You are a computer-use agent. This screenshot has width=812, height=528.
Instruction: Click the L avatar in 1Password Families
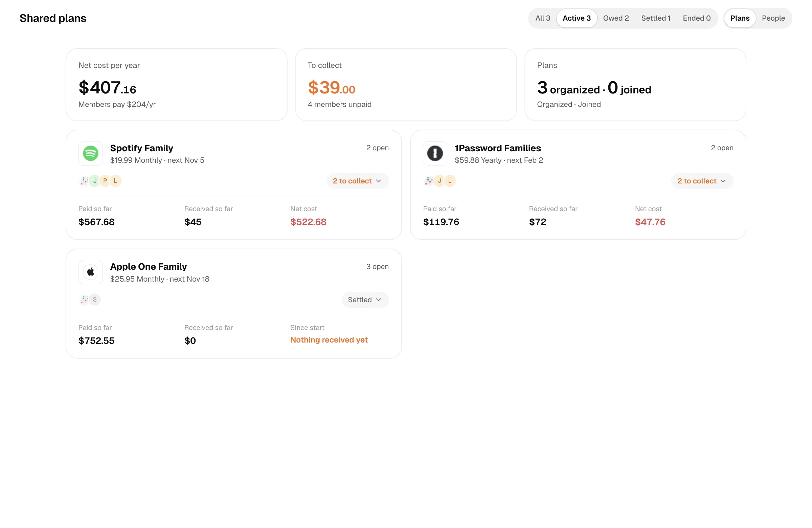(450, 180)
